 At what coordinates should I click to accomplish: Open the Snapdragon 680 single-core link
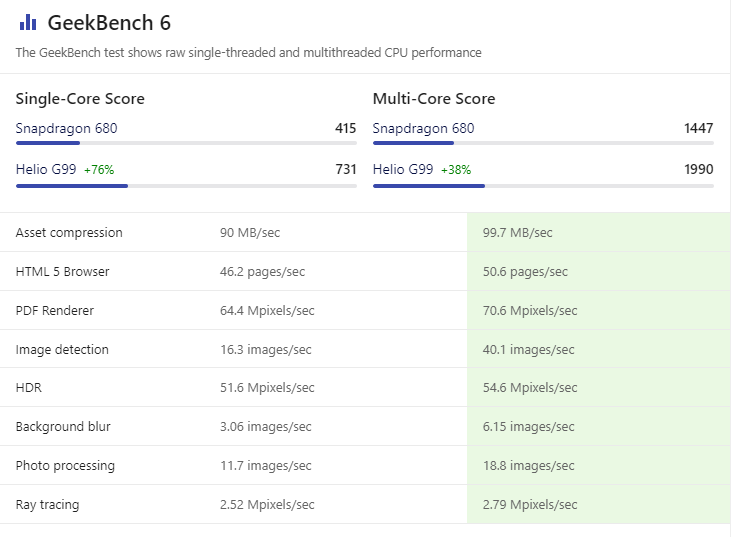[66, 128]
